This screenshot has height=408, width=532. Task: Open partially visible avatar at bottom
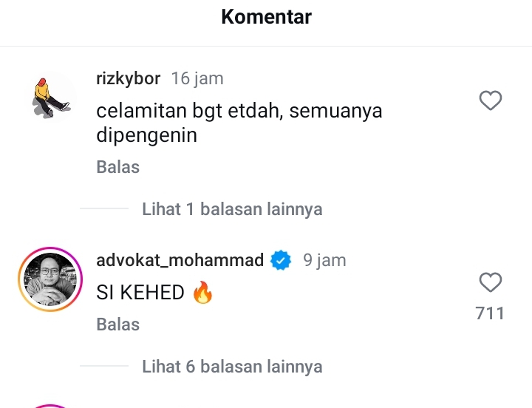tap(50, 407)
